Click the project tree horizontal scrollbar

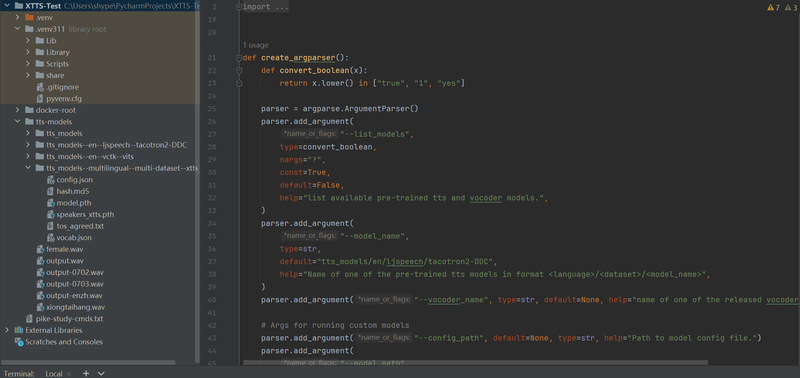(x=88, y=363)
